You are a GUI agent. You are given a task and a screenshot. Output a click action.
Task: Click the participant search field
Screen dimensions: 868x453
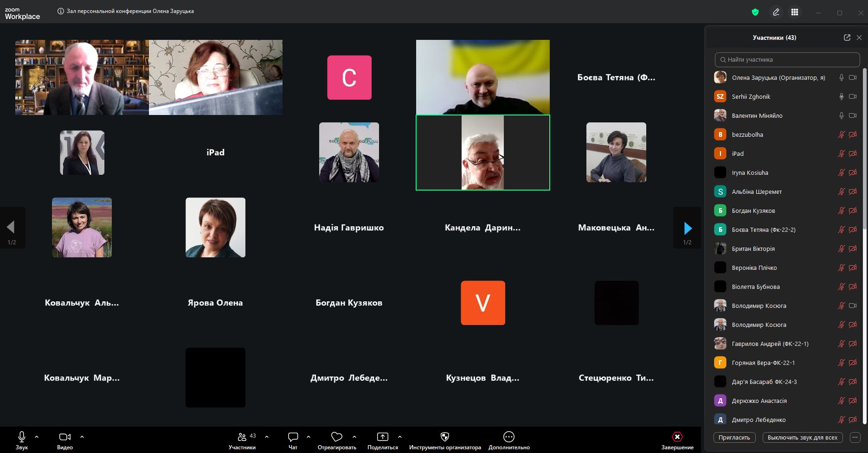787,60
